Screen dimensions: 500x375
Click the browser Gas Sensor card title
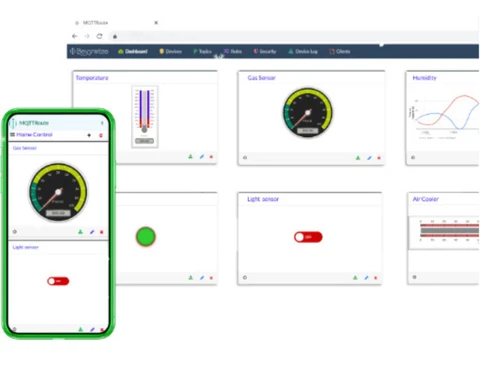coord(261,78)
